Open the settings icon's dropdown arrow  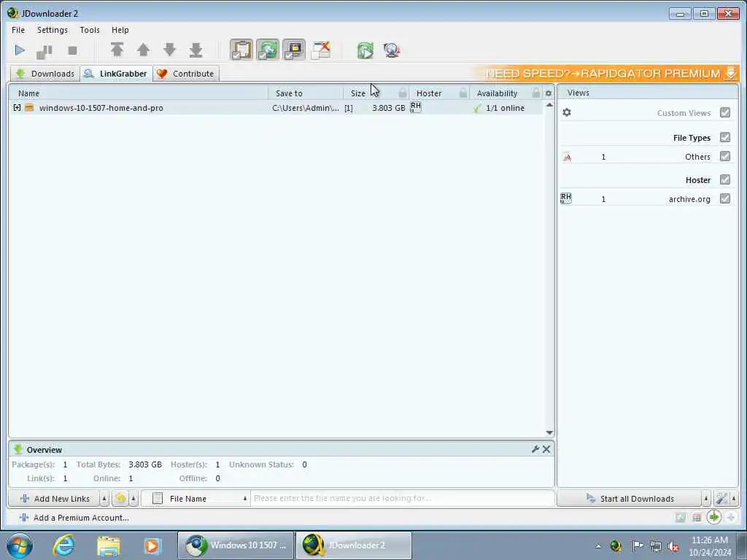734,499
